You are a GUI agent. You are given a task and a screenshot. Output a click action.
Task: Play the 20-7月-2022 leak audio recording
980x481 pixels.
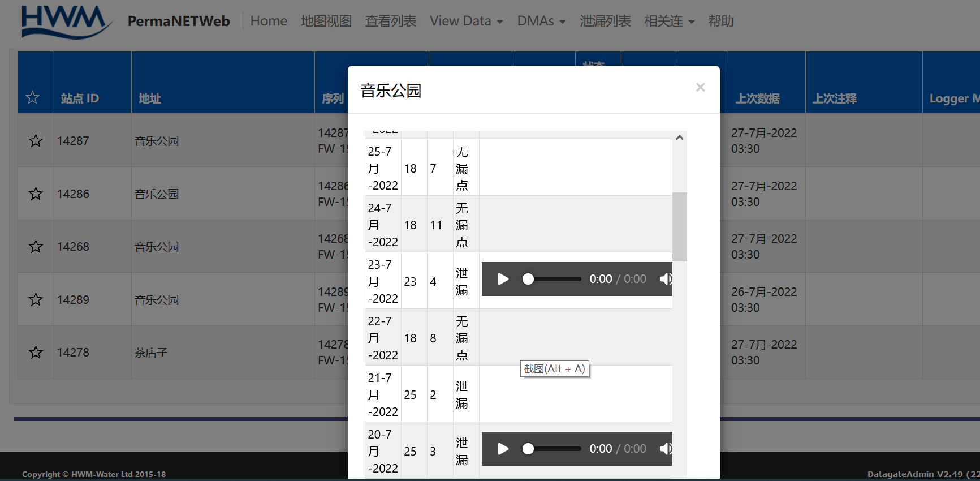click(503, 449)
